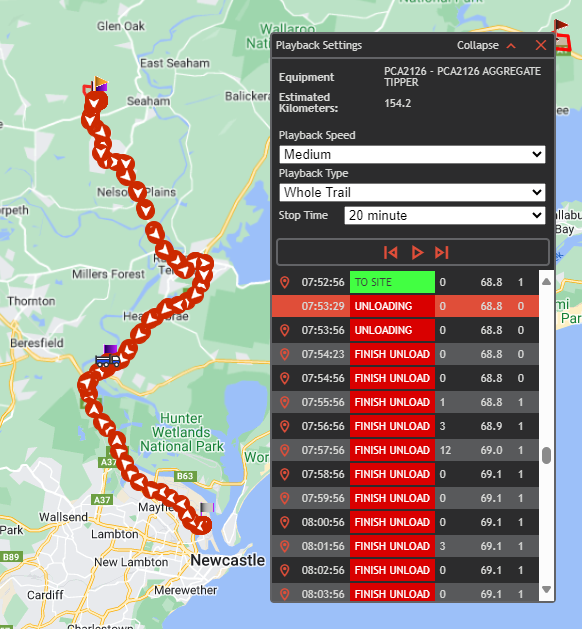The image size is (582, 629).
Task: Click the Millers Forest map label
Action: (x=108, y=274)
